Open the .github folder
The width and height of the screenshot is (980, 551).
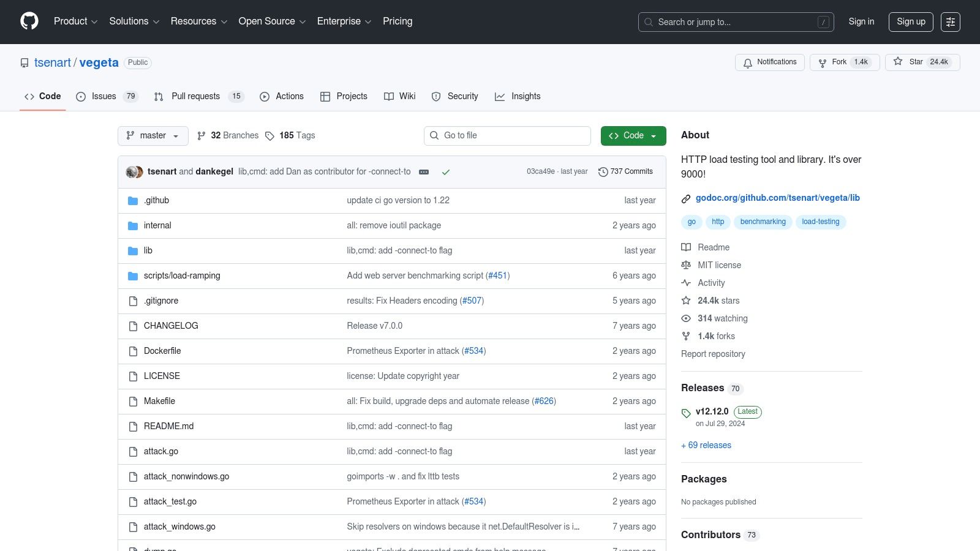click(156, 200)
